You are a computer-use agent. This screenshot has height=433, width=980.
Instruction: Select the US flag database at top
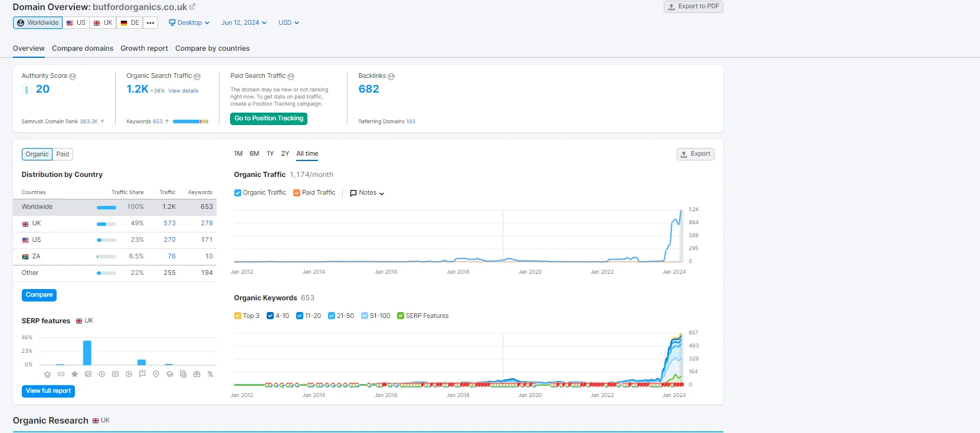[x=76, y=23]
